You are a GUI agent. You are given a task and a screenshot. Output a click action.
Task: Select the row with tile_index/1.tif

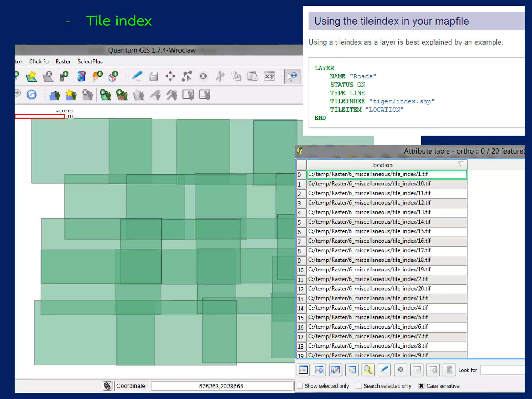387,174
